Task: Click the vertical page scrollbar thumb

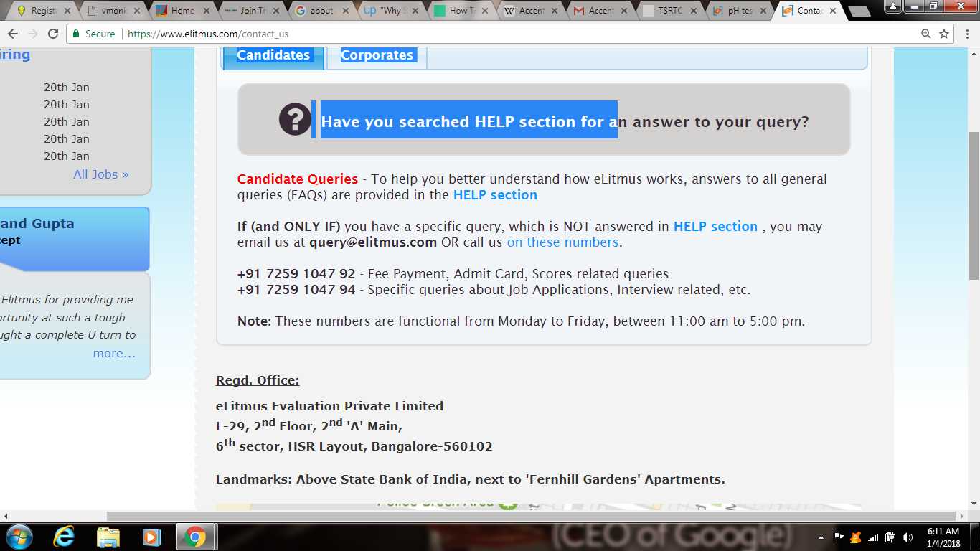Action: (x=973, y=204)
